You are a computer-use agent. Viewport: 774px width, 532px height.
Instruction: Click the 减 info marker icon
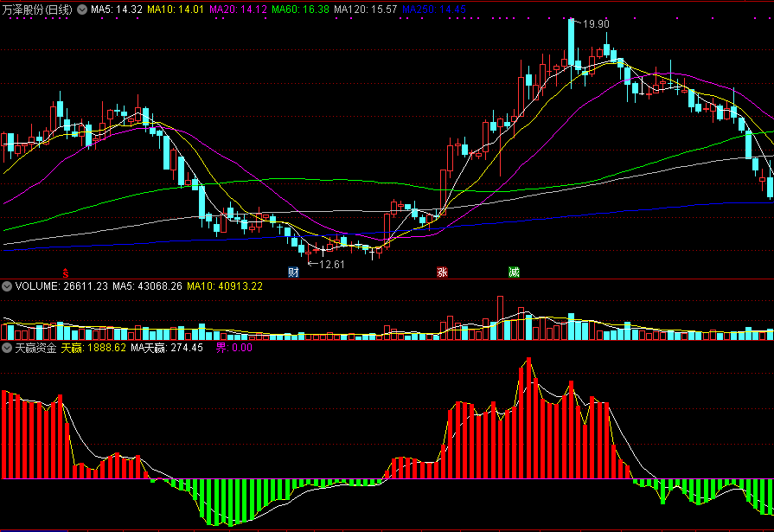[514, 272]
